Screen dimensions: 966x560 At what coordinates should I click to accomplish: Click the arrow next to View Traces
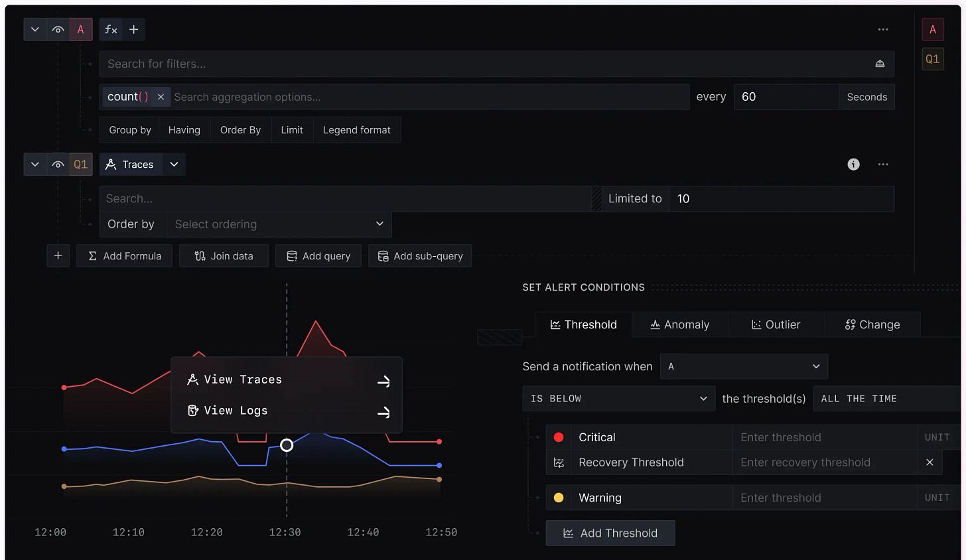[383, 382]
